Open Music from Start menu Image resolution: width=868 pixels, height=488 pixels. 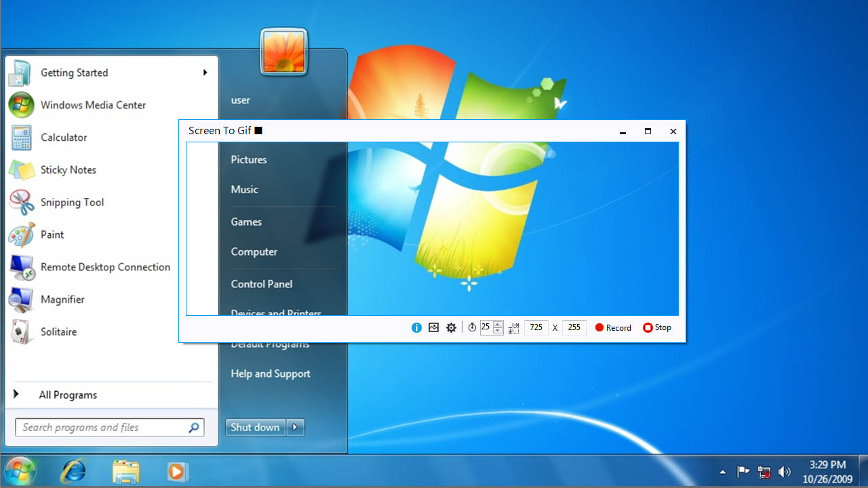[245, 190]
